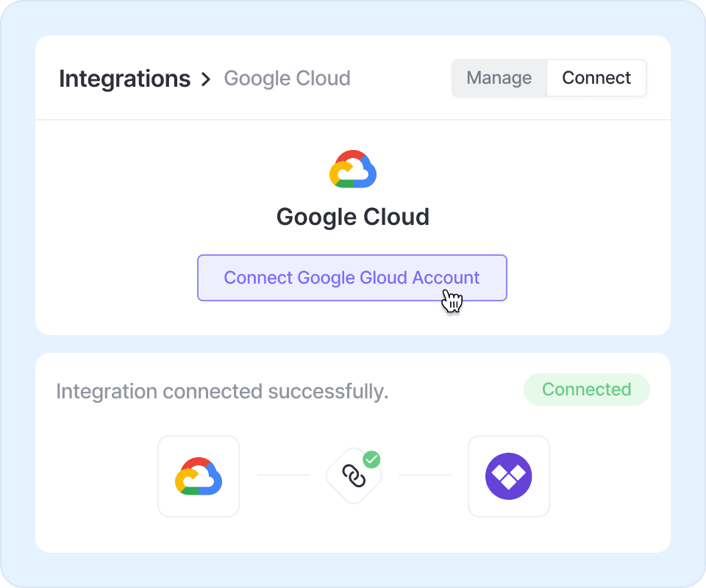This screenshot has height=588, width=706.
Task: Switch to the Manage tab
Action: pos(499,78)
